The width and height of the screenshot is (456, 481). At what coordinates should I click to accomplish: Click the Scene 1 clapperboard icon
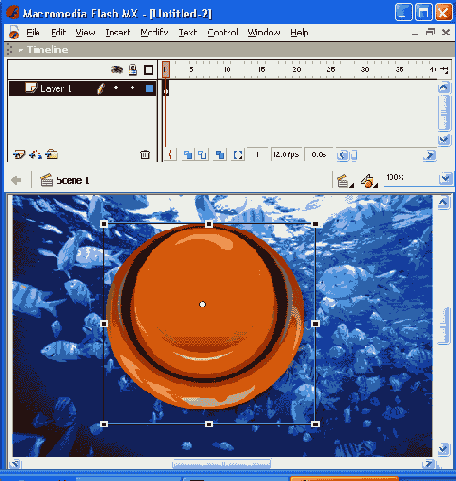click(46, 180)
